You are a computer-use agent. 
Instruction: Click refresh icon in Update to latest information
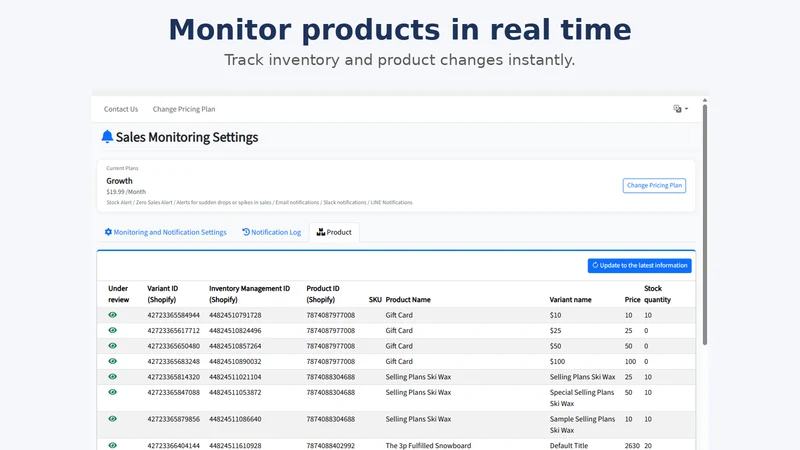[595, 265]
